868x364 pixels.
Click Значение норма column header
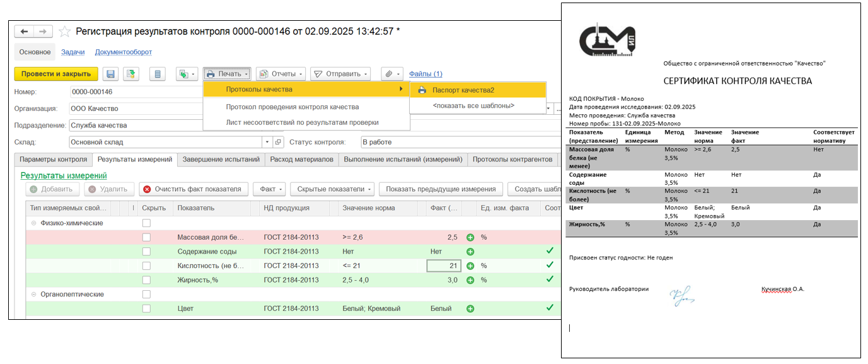(377, 208)
